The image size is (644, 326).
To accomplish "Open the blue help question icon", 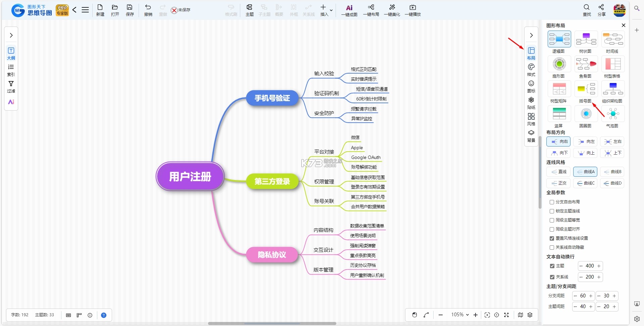I will tap(104, 315).
